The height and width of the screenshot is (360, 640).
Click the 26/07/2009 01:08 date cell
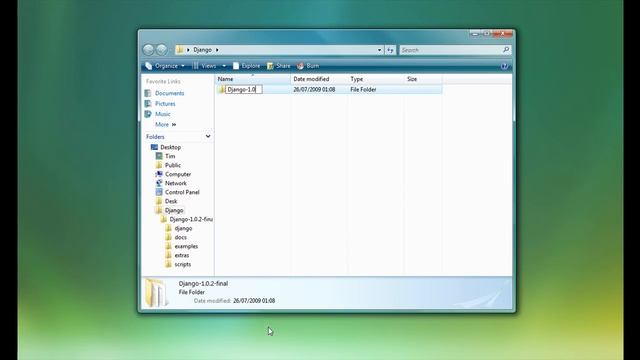click(314, 89)
